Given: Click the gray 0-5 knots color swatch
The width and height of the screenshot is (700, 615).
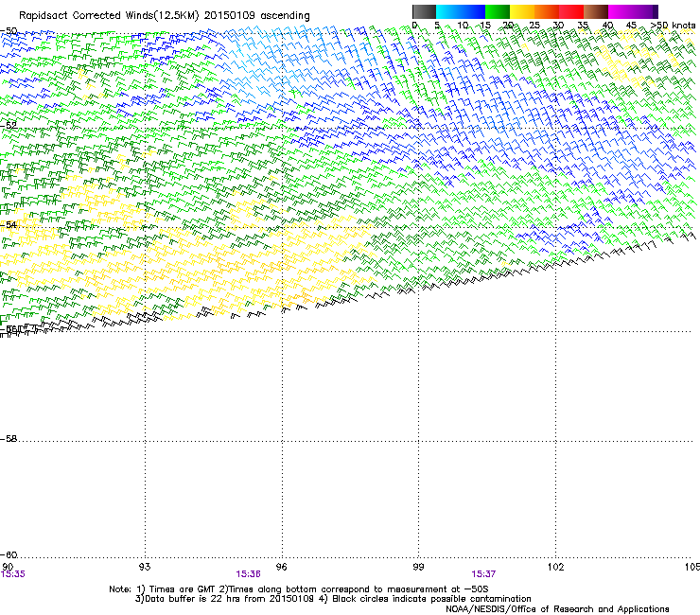Looking at the screenshot, I should pos(424,11).
